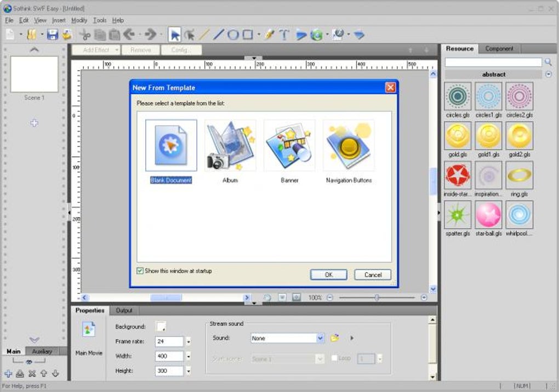
Task: Click the Paste clipboard icon
Action: click(x=115, y=35)
